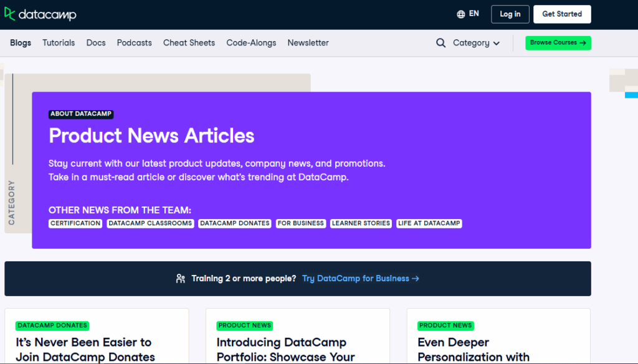Select the Cheat Sheets tab
This screenshot has height=364, width=638.
189,43
